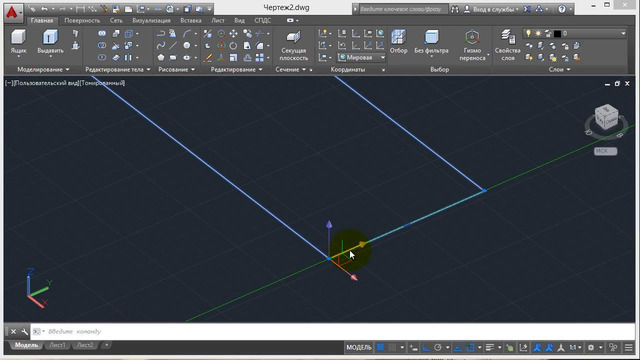Expand the Слои panel
The image size is (640, 360).
559,69
